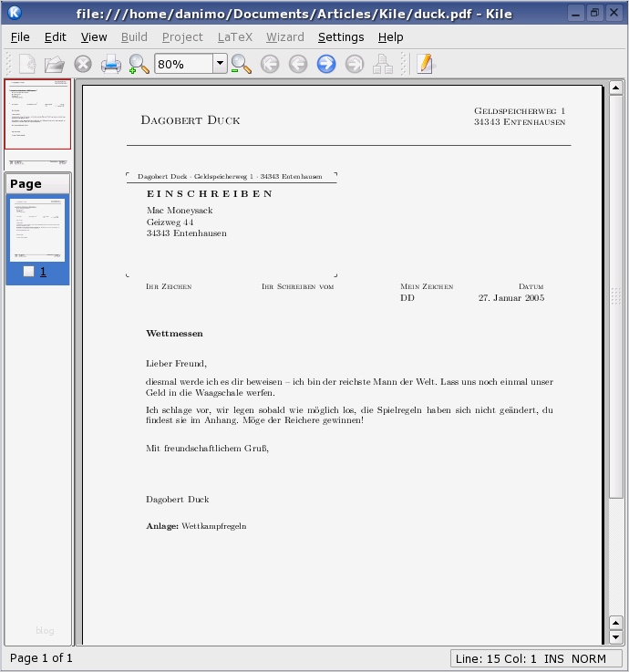Image resolution: width=629 pixels, height=672 pixels.
Task: Click the Line: 15 Col: 1 status field
Action: click(496, 658)
